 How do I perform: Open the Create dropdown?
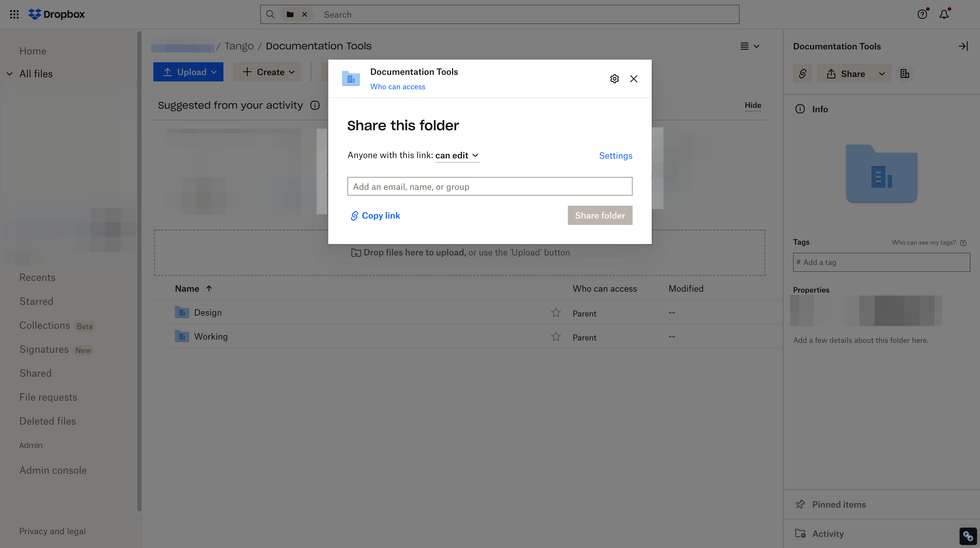[x=267, y=72]
